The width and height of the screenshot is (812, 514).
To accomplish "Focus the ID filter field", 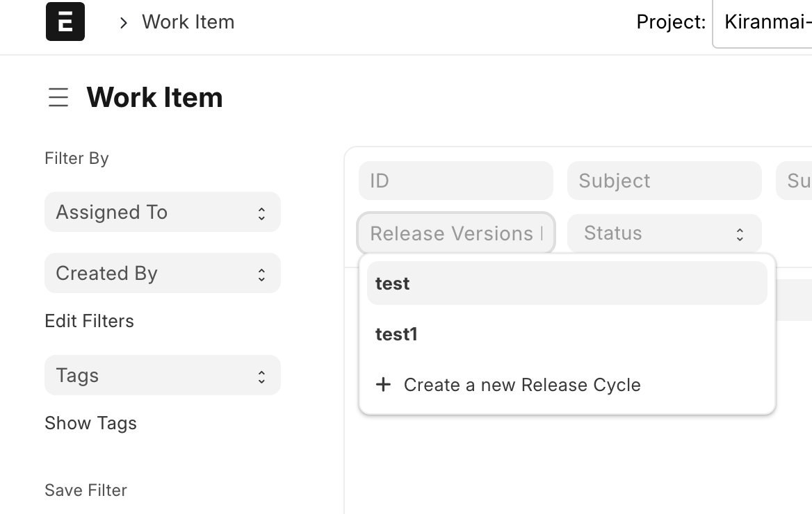I will click(x=456, y=181).
